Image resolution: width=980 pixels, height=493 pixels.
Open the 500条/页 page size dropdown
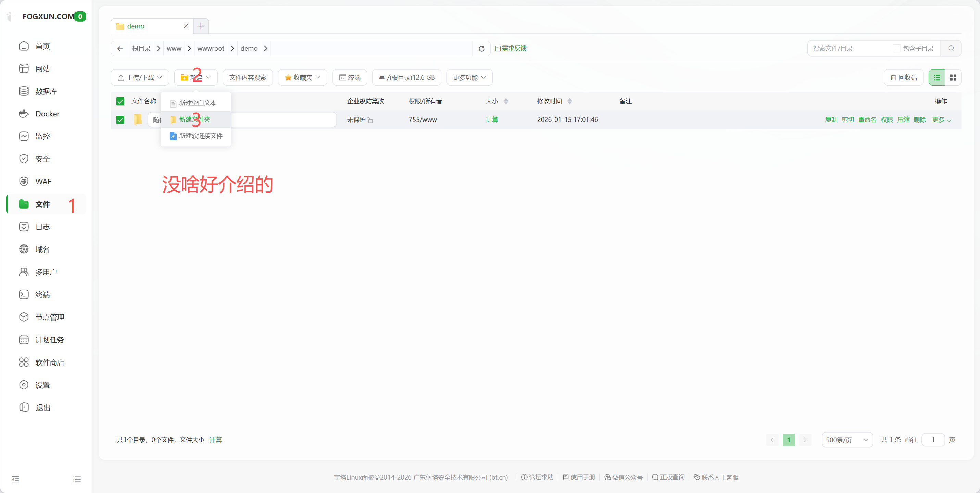tap(847, 440)
